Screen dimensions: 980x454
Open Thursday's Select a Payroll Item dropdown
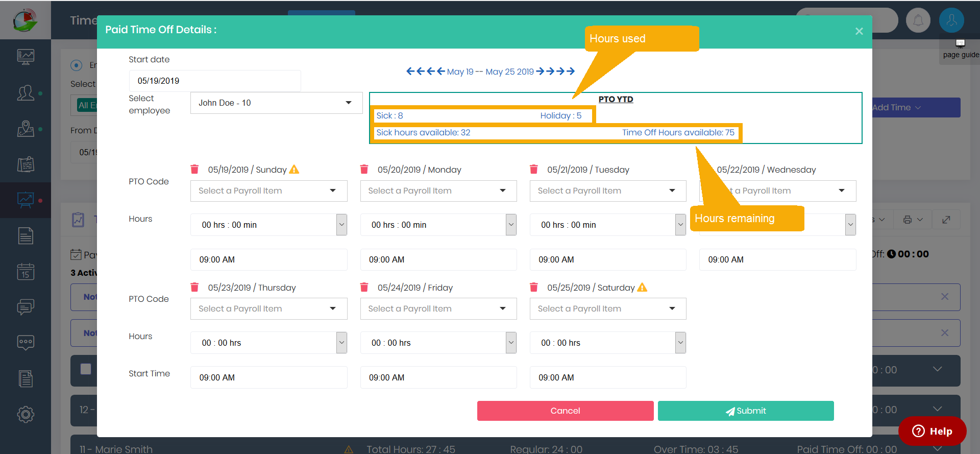click(269, 309)
